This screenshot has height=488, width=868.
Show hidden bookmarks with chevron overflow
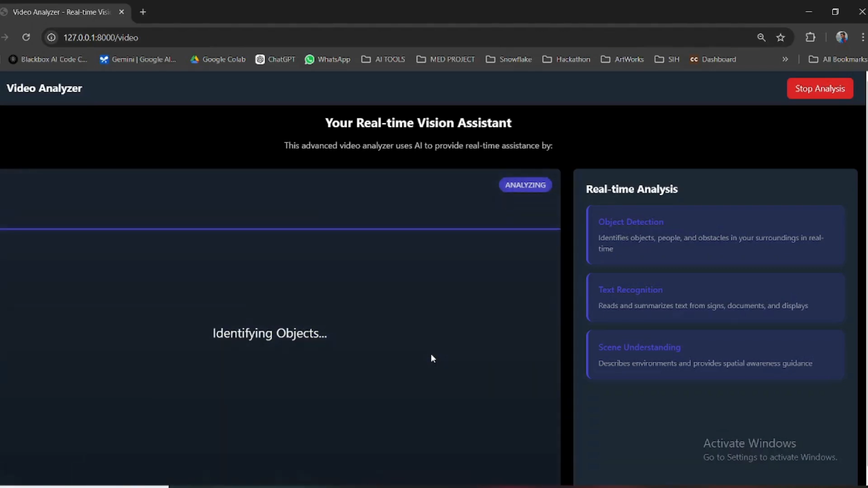point(785,59)
